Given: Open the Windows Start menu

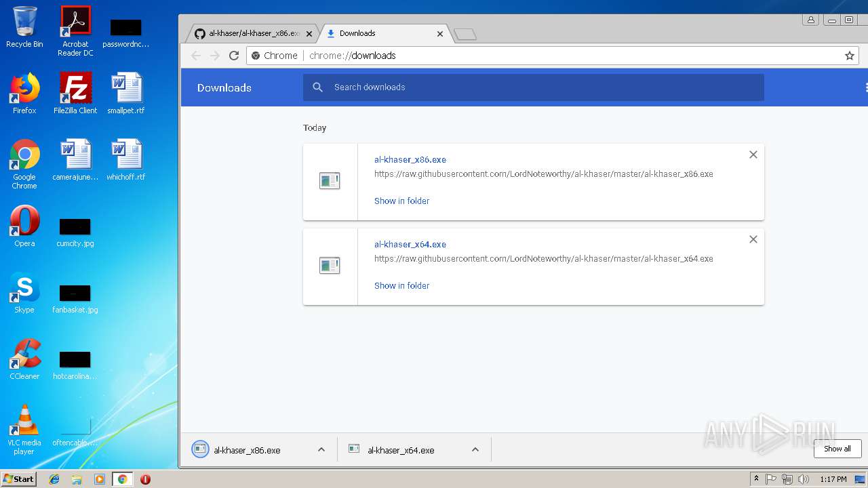Looking at the screenshot, I should [18, 479].
